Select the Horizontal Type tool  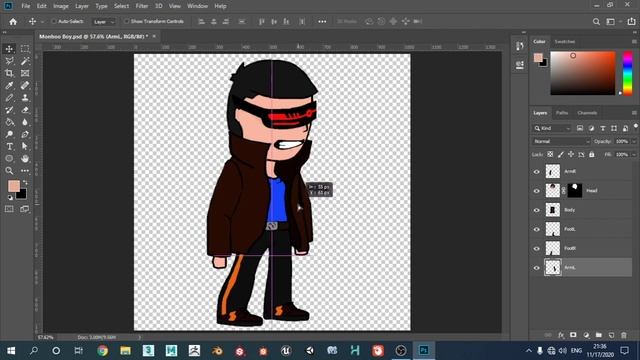[9, 147]
